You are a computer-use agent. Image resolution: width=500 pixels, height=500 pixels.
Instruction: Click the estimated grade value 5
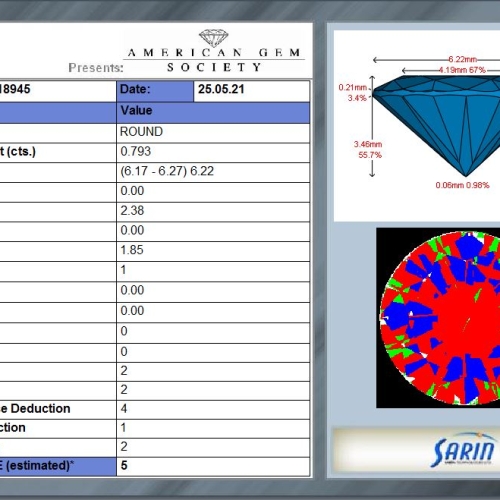click(213, 467)
